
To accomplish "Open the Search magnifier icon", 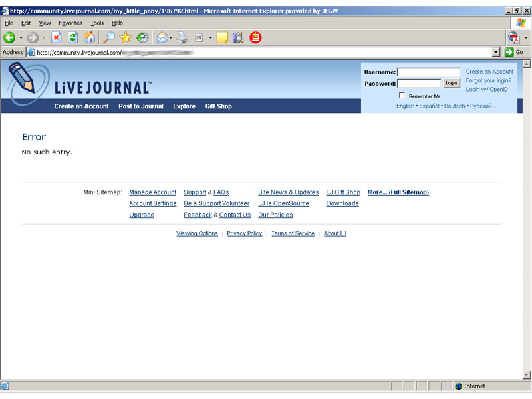I will (x=108, y=38).
